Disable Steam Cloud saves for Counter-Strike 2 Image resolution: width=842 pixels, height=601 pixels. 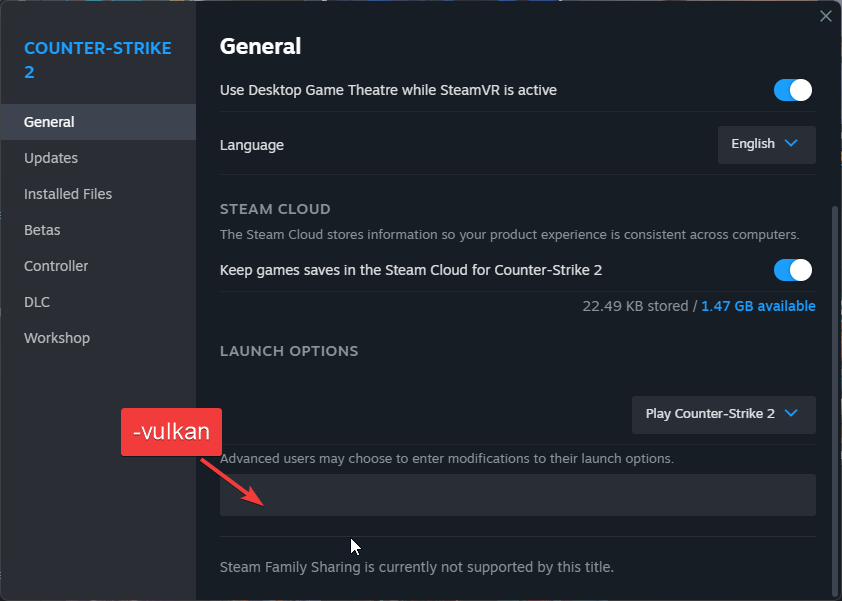(x=793, y=270)
